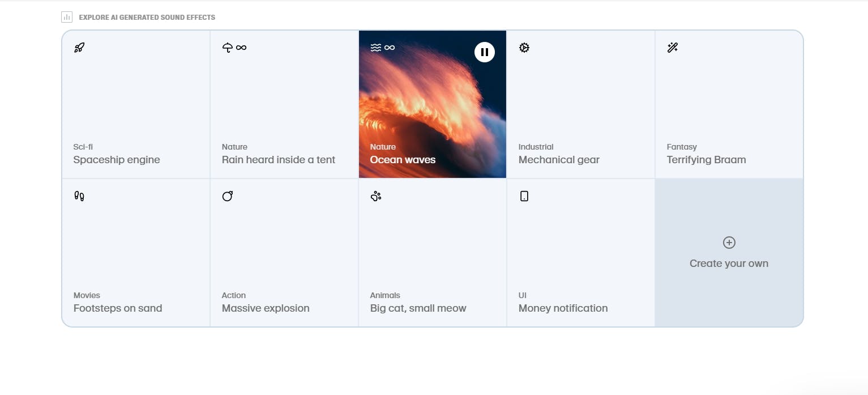This screenshot has height=395, width=868.
Task: Click the magic wand icon on Fantasy card
Action: point(673,48)
